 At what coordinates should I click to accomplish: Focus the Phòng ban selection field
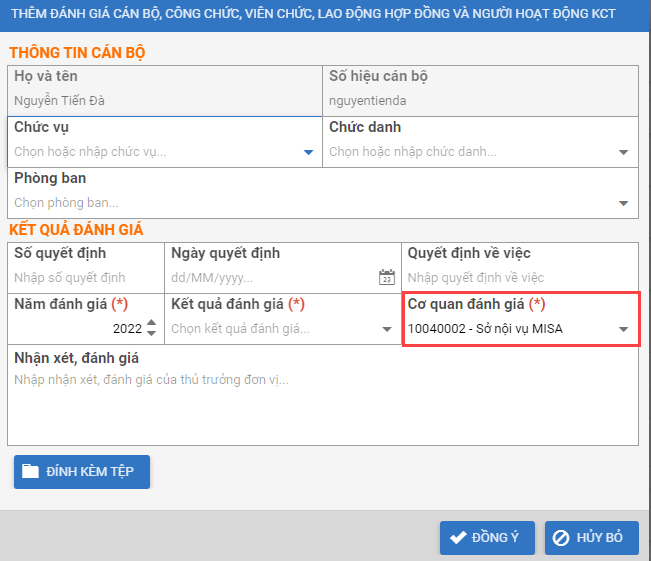310,204
